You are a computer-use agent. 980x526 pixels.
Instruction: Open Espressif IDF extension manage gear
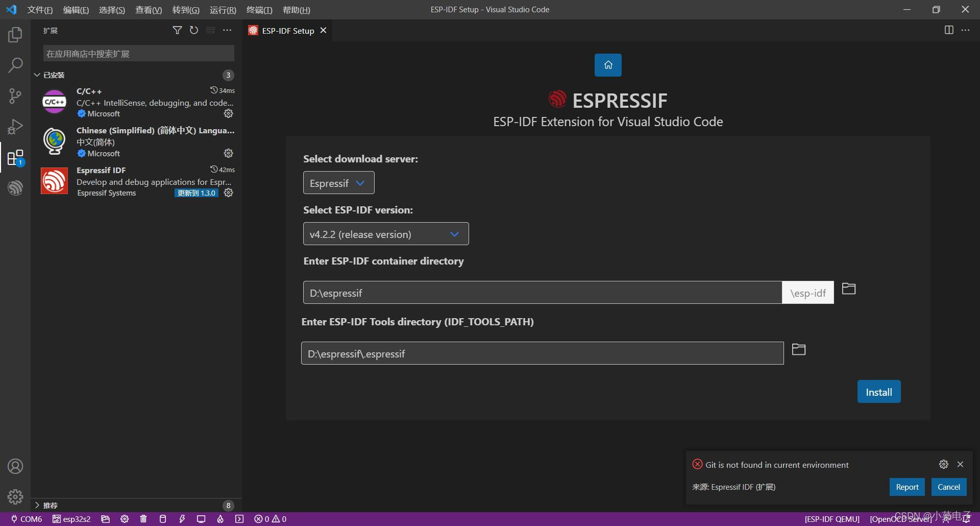coord(229,193)
